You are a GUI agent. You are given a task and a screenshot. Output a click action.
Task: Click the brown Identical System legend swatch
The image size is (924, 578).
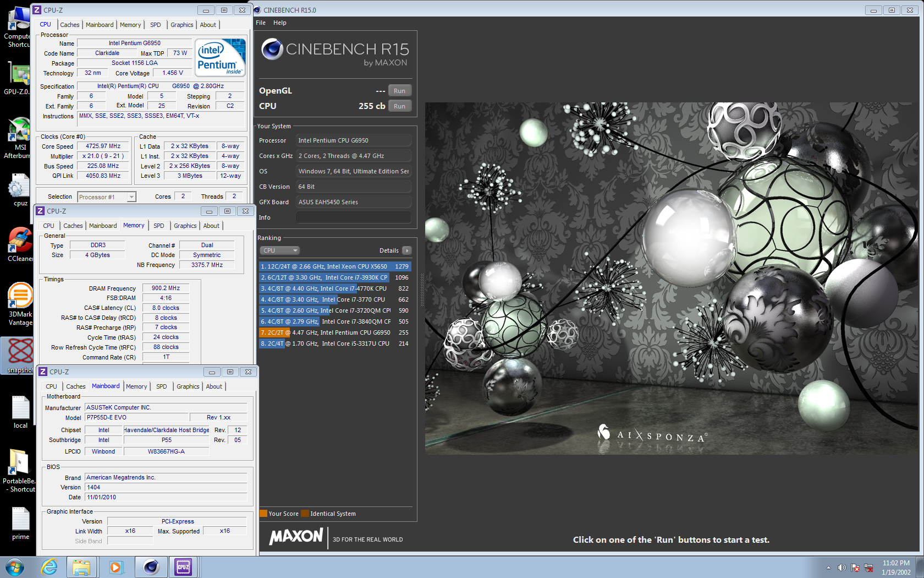[x=305, y=514]
